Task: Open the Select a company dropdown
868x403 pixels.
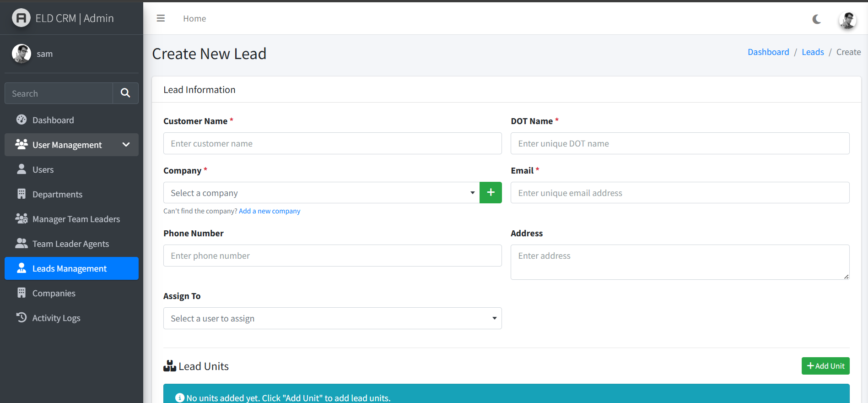Action: click(x=321, y=193)
